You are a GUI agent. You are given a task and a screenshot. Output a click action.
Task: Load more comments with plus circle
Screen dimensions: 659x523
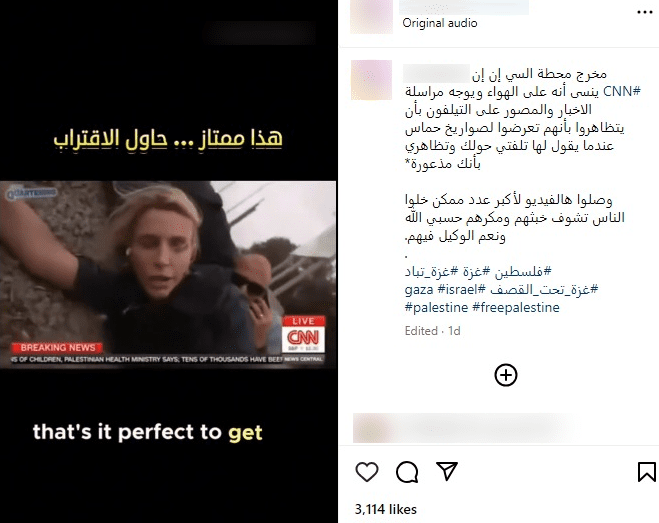point(506,375)
